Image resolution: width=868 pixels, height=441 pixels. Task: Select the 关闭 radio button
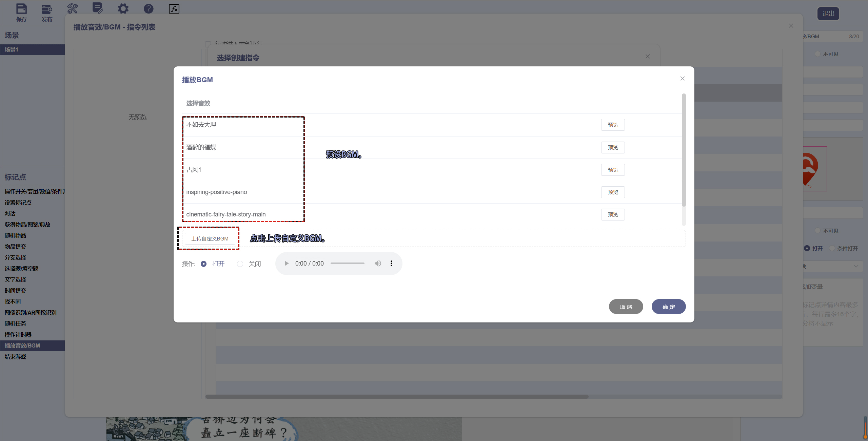tap(240, 264)
